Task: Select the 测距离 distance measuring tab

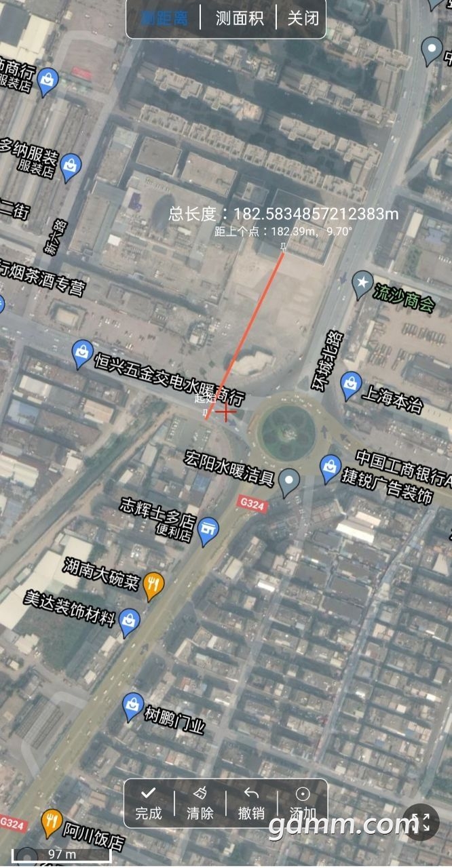Action: (165, 18)
